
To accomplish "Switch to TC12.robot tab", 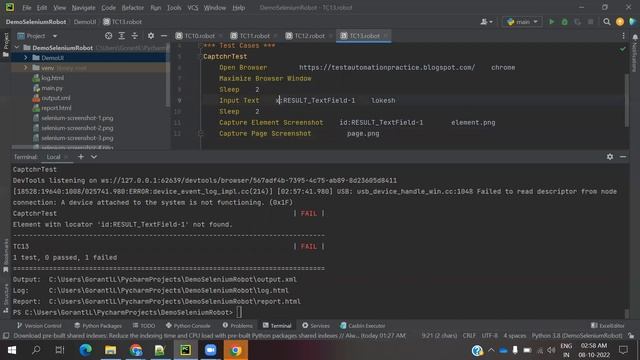I will (309, 36).
